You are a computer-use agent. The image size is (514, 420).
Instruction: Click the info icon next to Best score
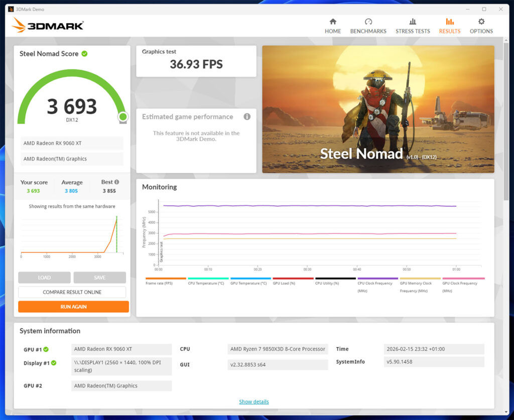point(117,182)
